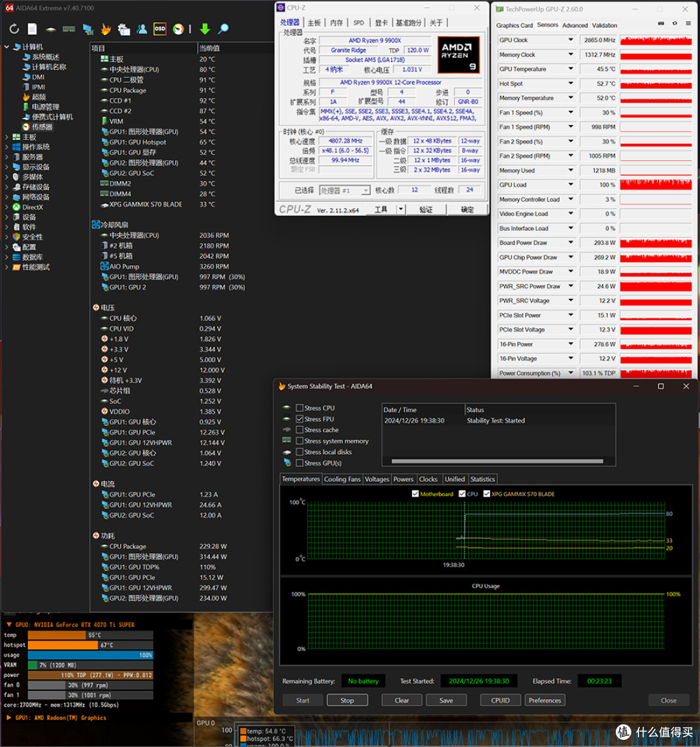
Task: Switch to Voltages tab in stability test
Action: (377, 479)
